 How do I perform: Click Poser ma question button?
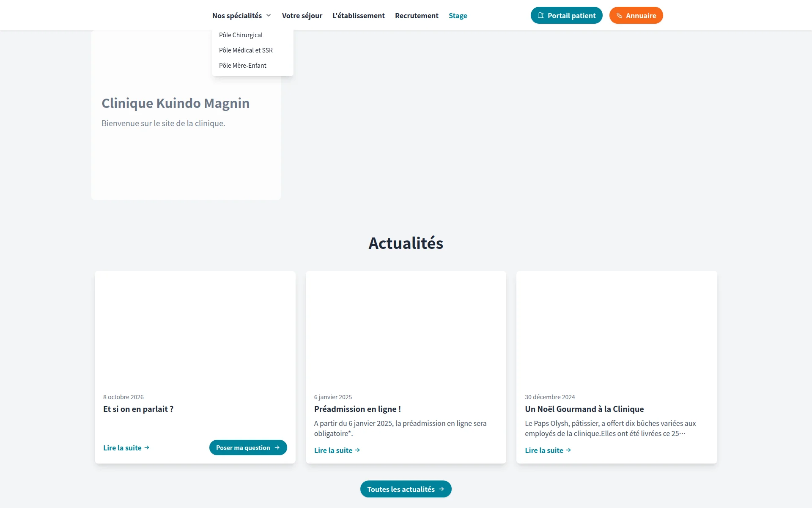(x=248, y=447)
